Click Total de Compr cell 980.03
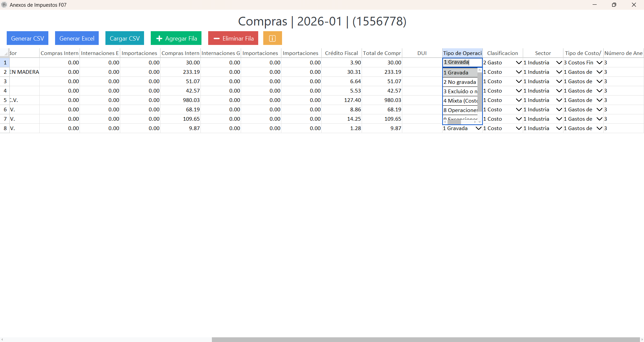Screen dimensions: 644x342 [382, 100]
